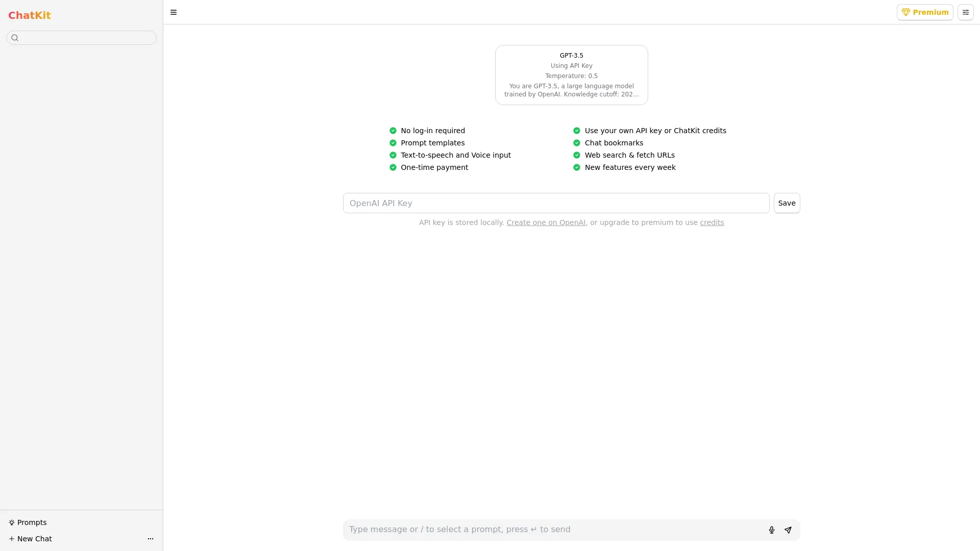Viewport: 980px width, 551px height.
Task: Click the credits upgrade link
Action: click(712, 222)
